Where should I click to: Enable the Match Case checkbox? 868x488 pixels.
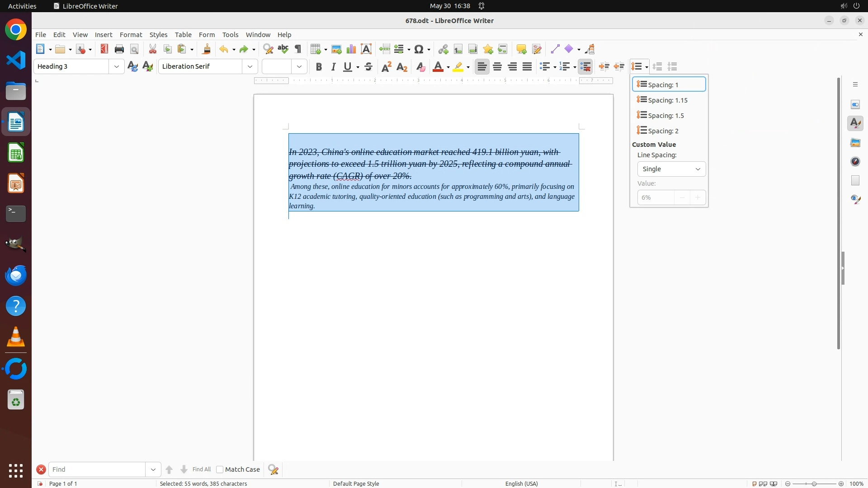pos(220,469)
